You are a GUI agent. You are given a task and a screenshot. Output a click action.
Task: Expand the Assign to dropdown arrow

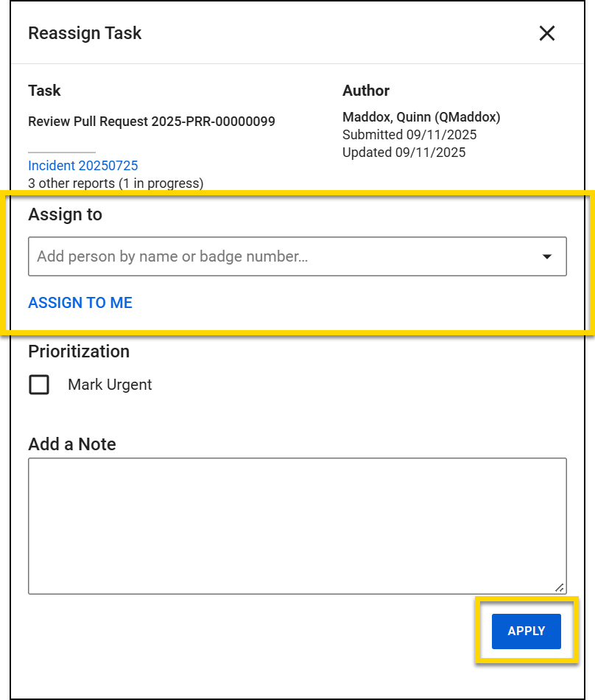(547, 256)
